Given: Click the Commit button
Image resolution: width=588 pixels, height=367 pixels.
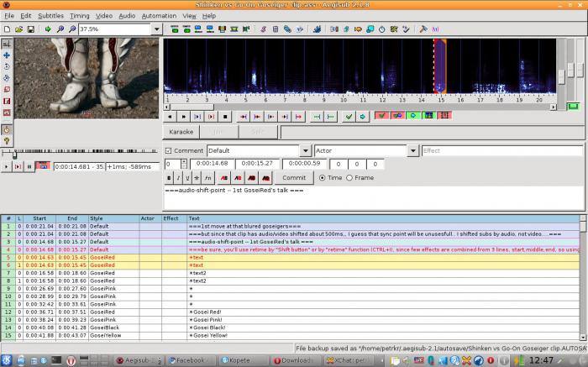Looking at the screenshot, I should 294,178.
